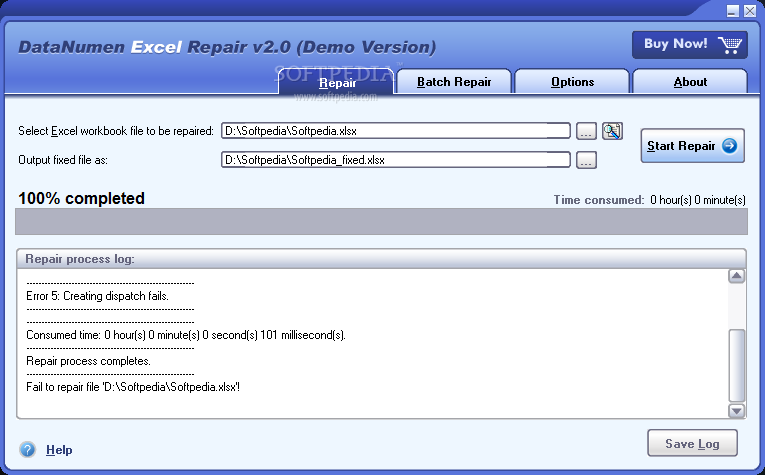Click the log scrollbar up arrow
Screen dimensions: 765x475
click(x=736, y=276)
